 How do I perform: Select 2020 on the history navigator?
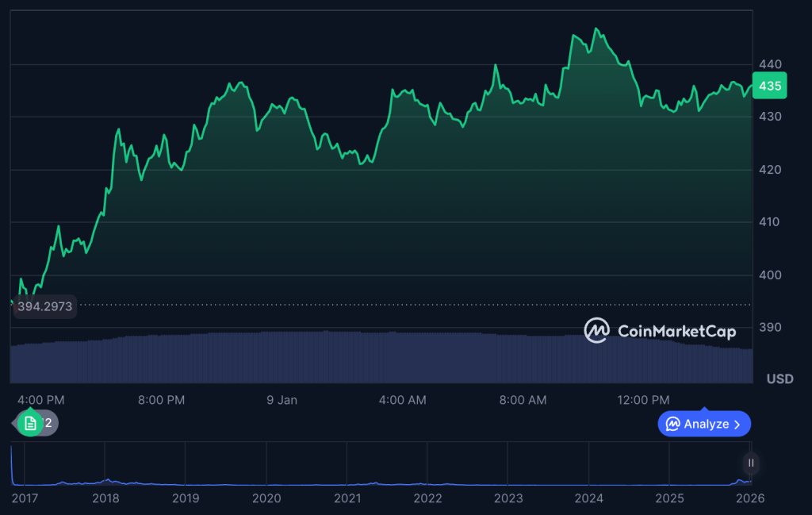266,498
